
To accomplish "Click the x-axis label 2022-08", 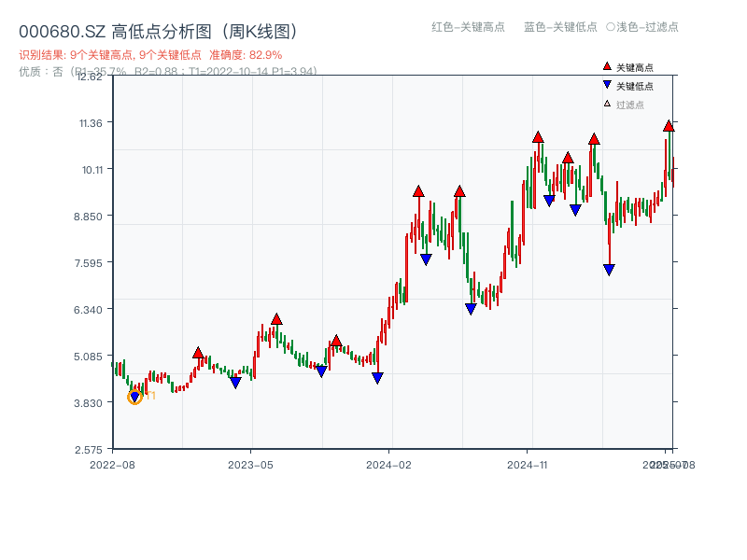I will (x=112, y=465).
